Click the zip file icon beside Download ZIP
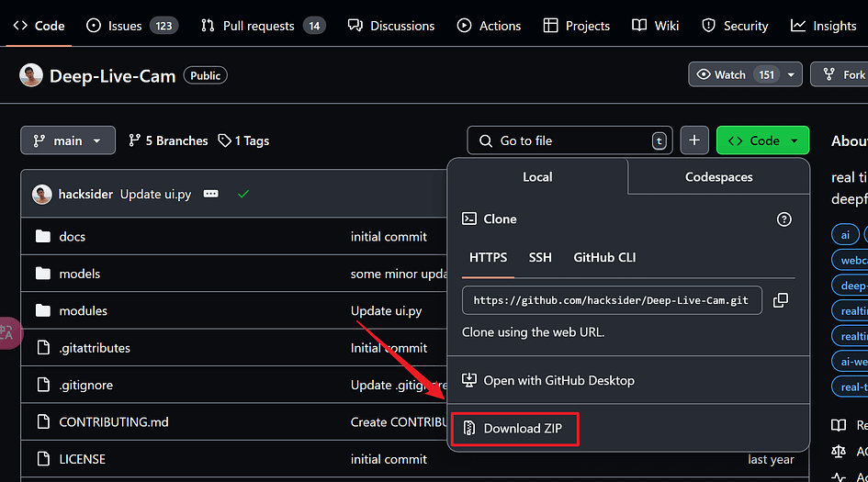 coord(468,428)
